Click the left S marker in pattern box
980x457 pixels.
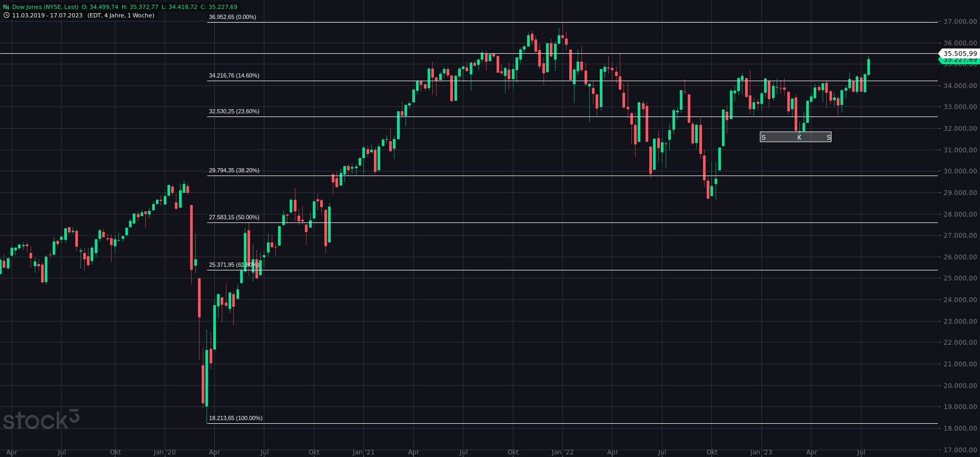click(x=764, y=138)
